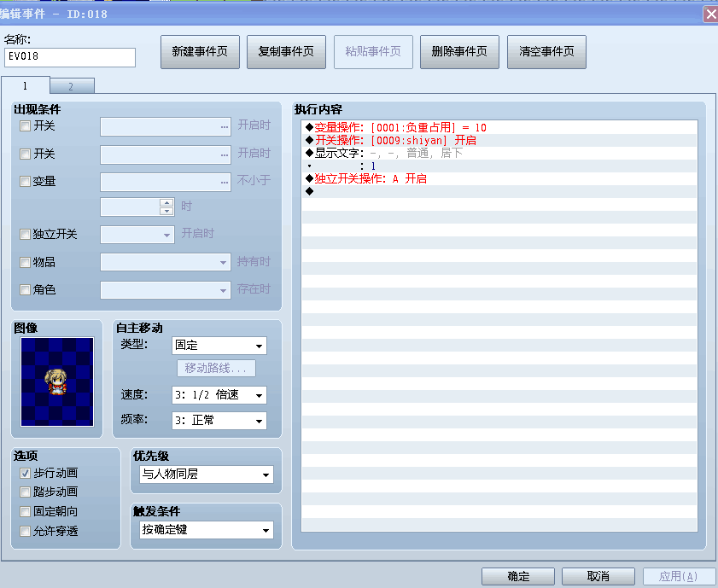The image size is (718, 588).
Task: Click the event character sprite image
Action: pyautogui.click(x=57, y=382)
